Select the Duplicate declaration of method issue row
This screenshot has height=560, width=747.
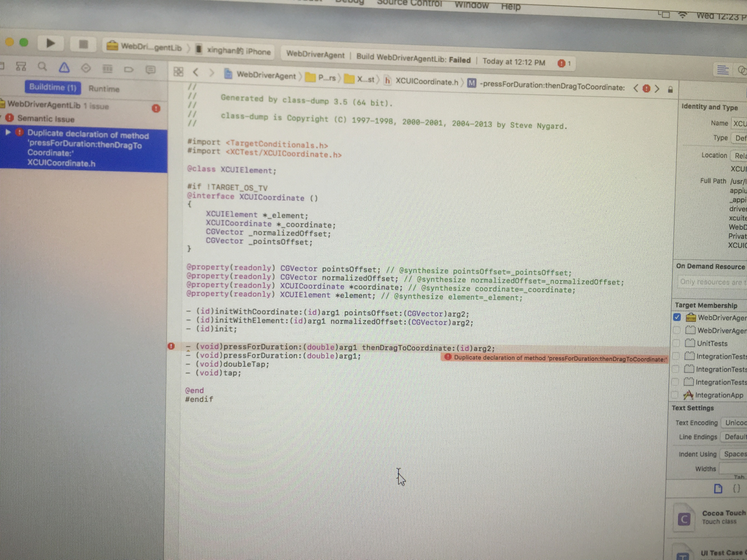[x=84, y=149]
